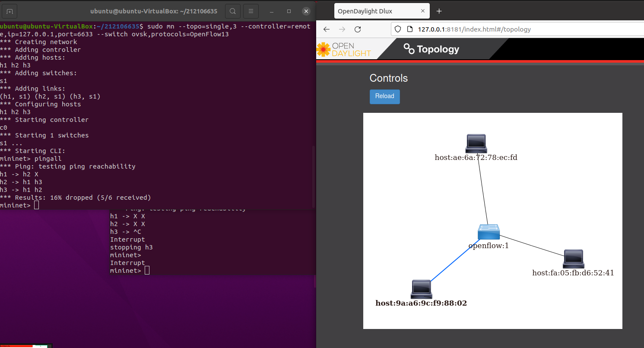Click the Topology page title

coord(438,49)
